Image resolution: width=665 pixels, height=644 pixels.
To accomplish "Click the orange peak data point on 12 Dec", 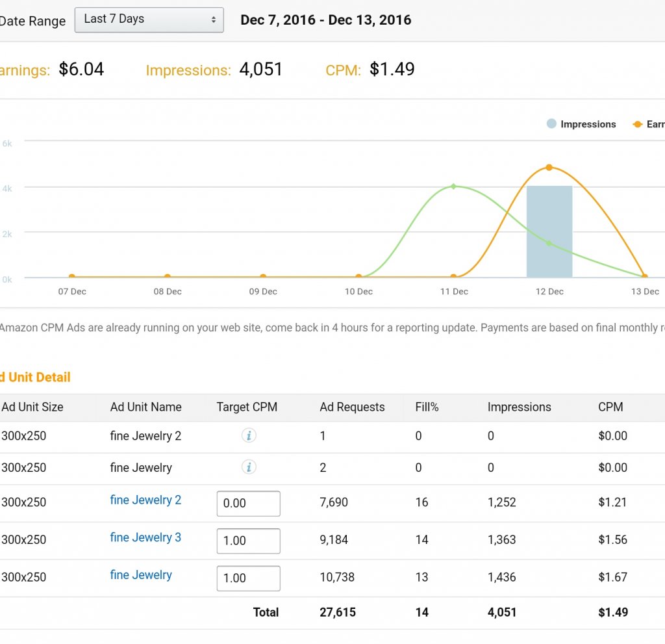I will [x=549, y=168].
